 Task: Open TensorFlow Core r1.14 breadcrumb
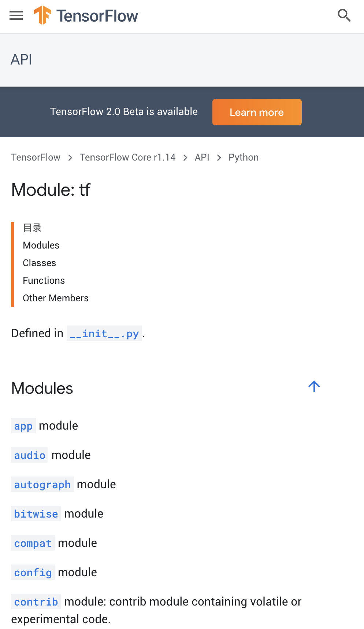coord(127,157)
